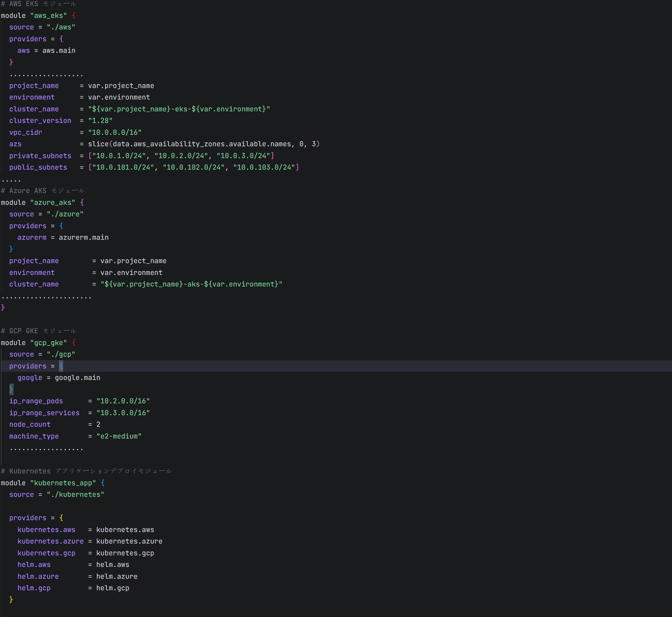This screenshot has width=672, height=617.
Task: Click highlighted closing brace below google.main
Action: tap(11, 389)
